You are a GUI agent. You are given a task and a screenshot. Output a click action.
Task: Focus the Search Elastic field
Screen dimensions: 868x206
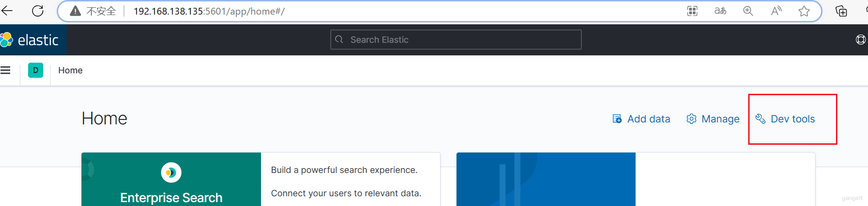(456, 40)
